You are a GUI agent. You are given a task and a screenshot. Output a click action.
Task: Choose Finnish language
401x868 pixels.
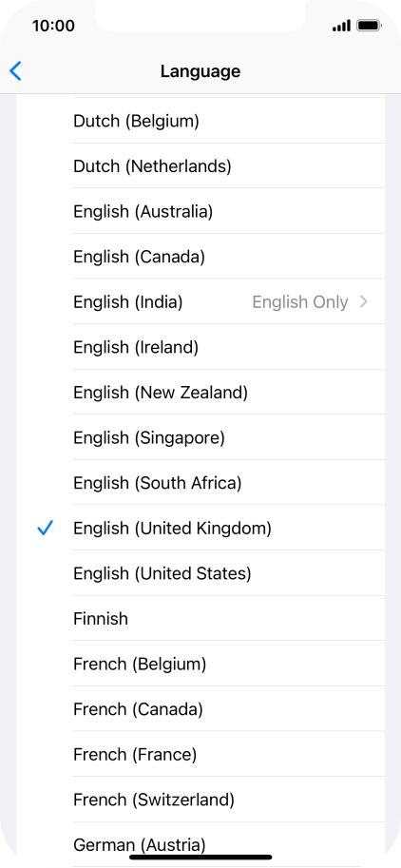coord(200,618)
